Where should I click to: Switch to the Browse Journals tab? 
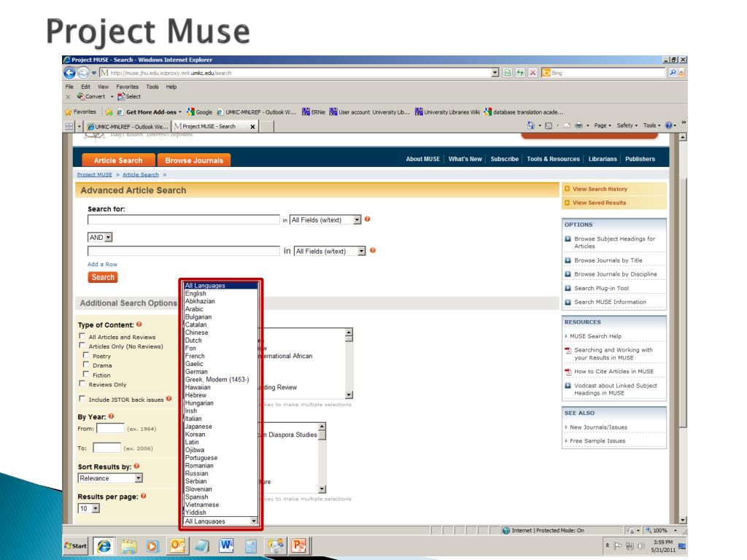click(x=194, y=160)
